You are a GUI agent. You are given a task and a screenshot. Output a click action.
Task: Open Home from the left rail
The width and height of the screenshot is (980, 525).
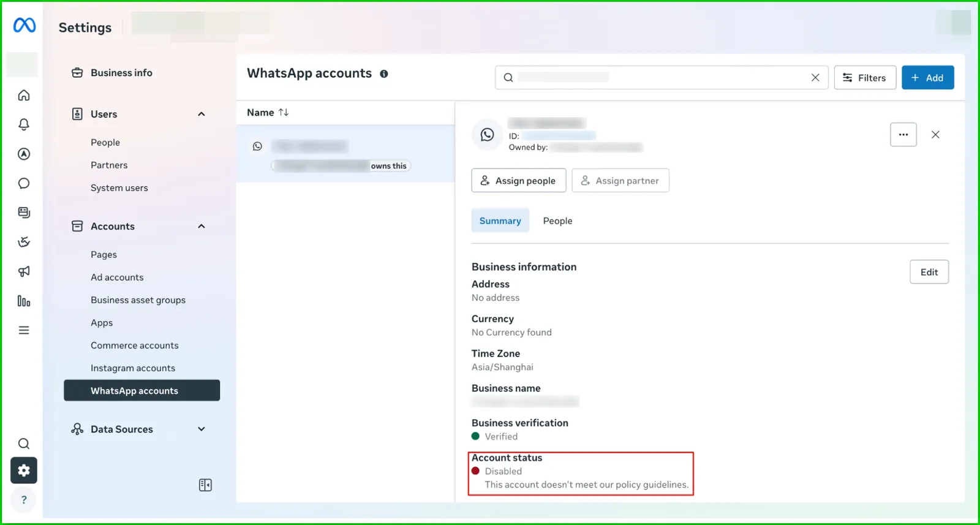pyautogui.click(x=24, y=95)
